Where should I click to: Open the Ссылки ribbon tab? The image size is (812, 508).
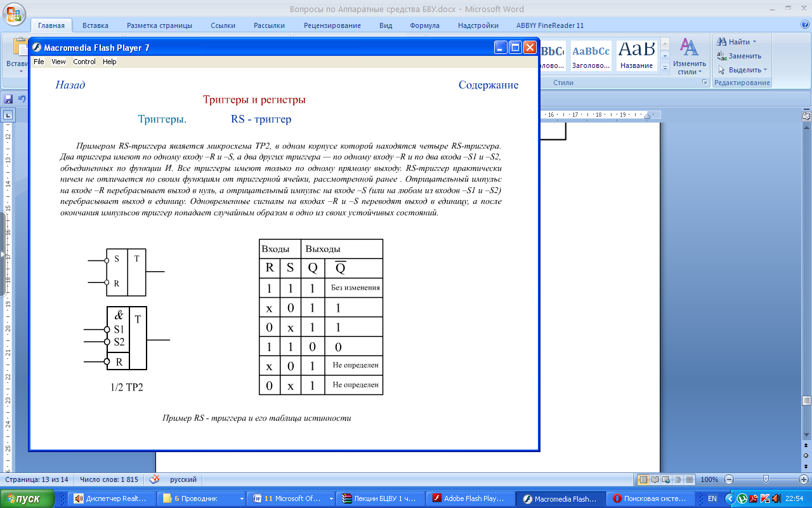tap(223, 25)
